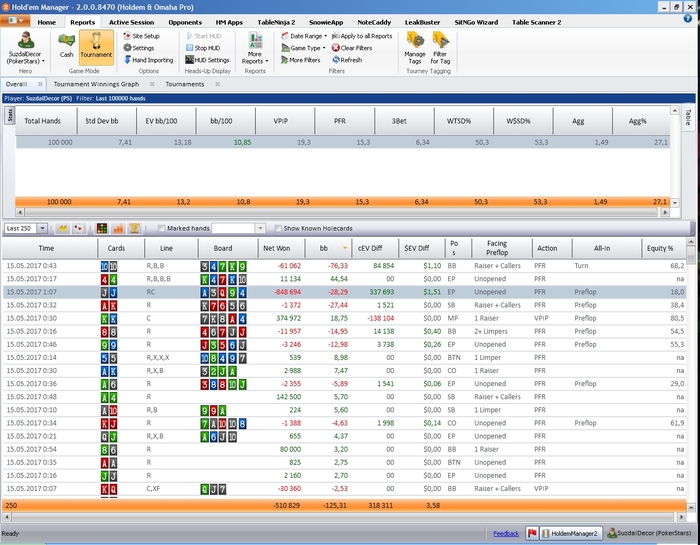700x545 pixels.
Task: Close the Overall report tab
Action: point(40,84)
